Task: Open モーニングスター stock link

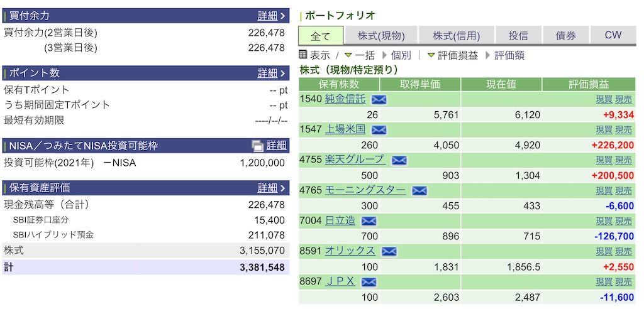Action: 365,190
